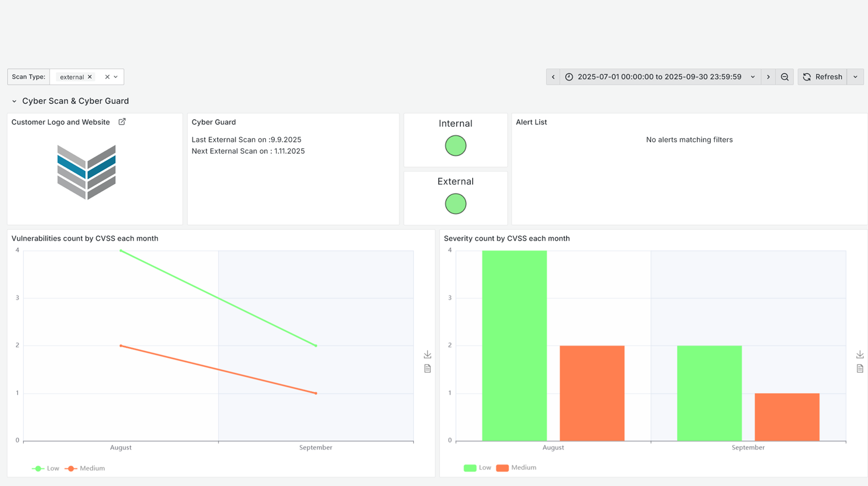Open data view icon on Vulnerabilities count chart
This screenshot has height=486, width=868.
[x=427, y=369]
